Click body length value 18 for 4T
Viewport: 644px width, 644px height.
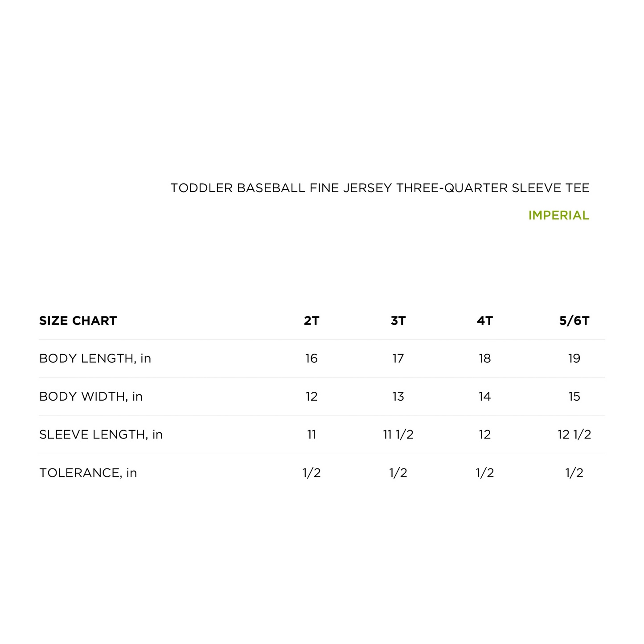point(484,359)
